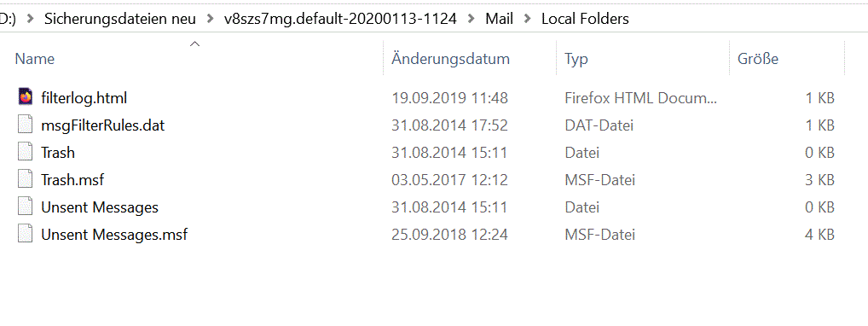Expand chevron before Local Folders breadcrumb
Screen dimensions: 868x326
[527, 19]
